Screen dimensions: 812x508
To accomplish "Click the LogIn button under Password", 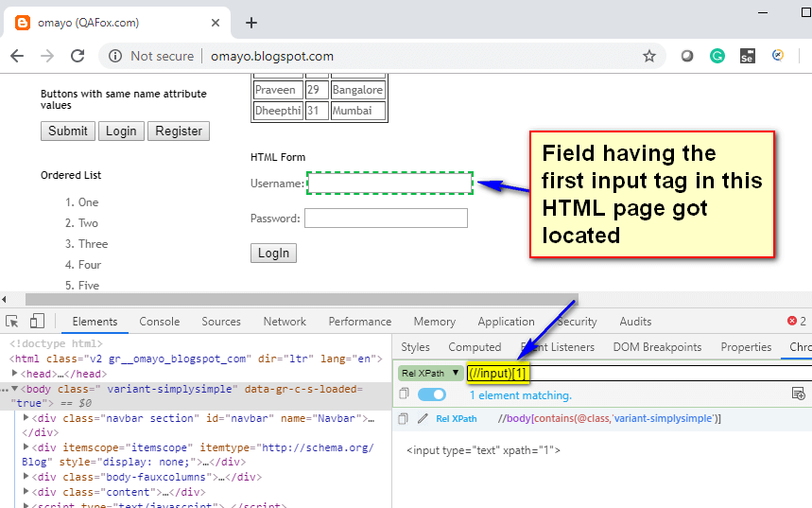I will [273, 253].
